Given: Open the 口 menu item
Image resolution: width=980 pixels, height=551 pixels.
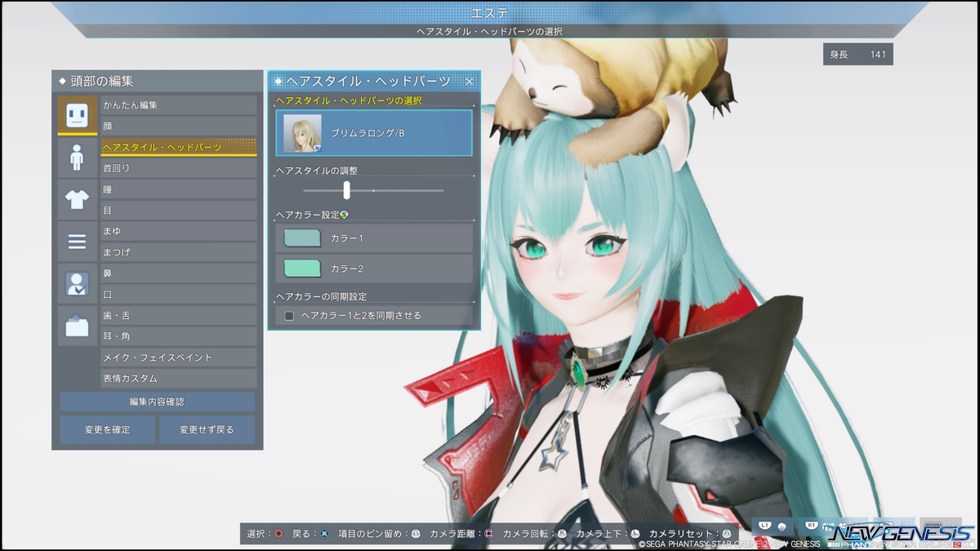Looking at the screenshot, I should click(179, 295).
